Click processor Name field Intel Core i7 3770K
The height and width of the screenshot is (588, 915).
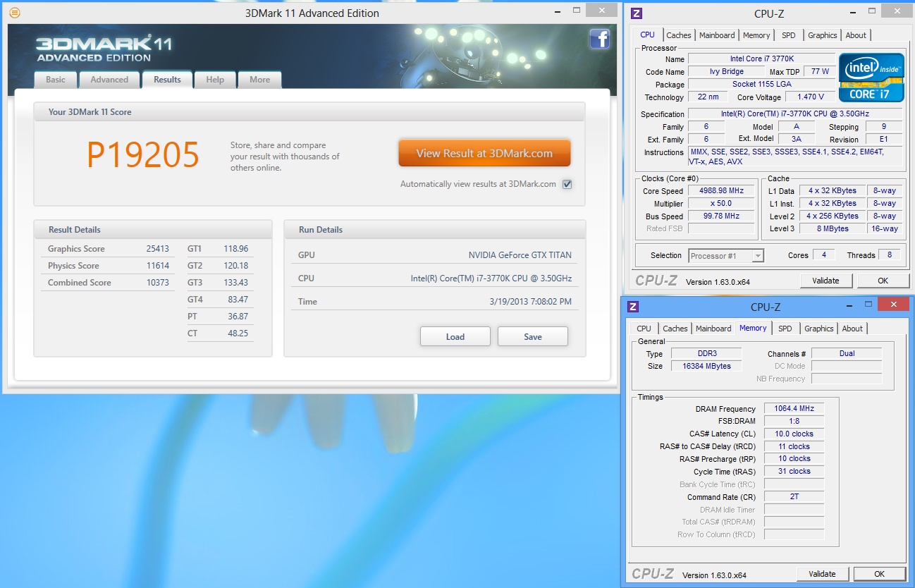pyautogui.click(x=761, y=59)
